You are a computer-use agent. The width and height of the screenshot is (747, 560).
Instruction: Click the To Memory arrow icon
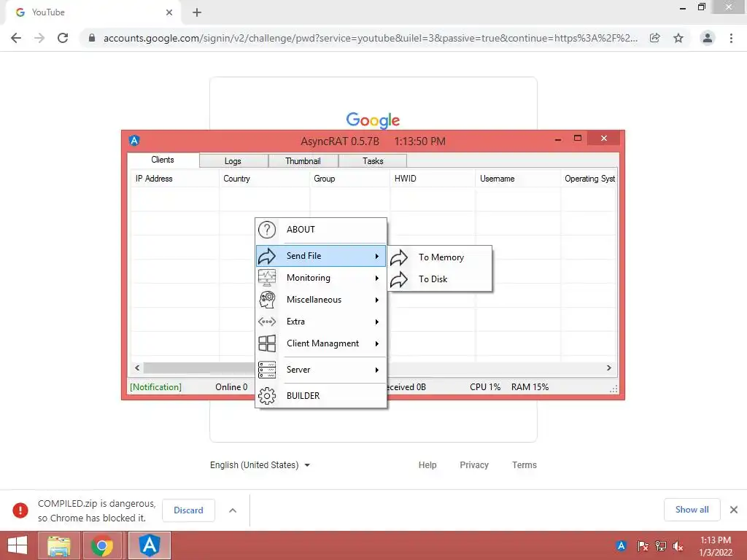click(399, 257)
